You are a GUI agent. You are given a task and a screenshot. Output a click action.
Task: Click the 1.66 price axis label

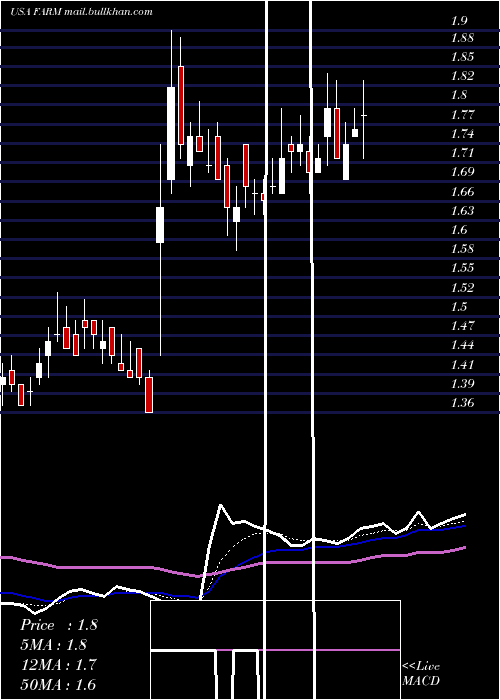(x=462, y=192)
